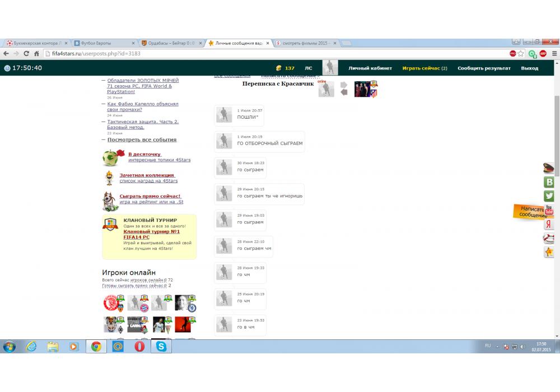The height and width of the screenshot is (392, 560).
Task: Click Играть сейчас (2) menu item
Action: pos(424,68)
